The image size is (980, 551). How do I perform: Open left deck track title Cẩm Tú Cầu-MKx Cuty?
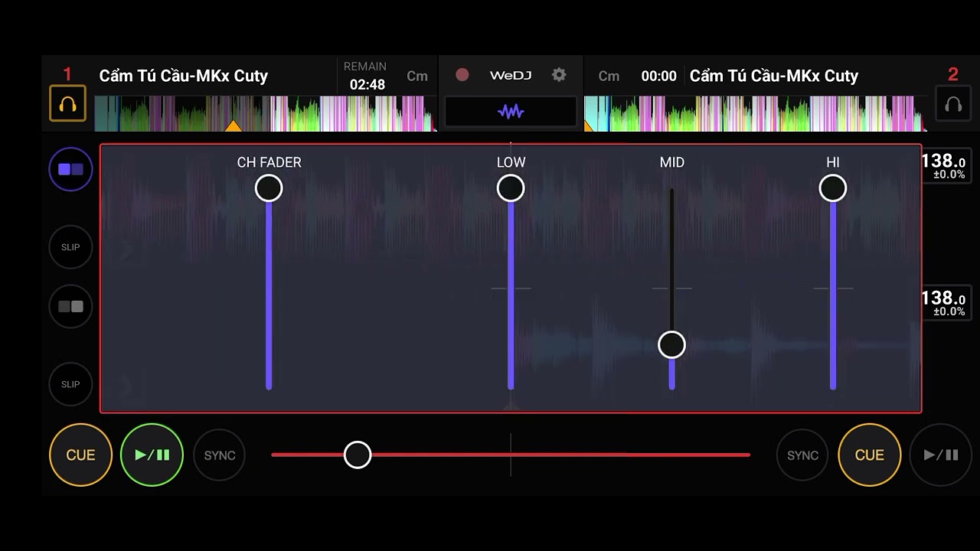184,76
